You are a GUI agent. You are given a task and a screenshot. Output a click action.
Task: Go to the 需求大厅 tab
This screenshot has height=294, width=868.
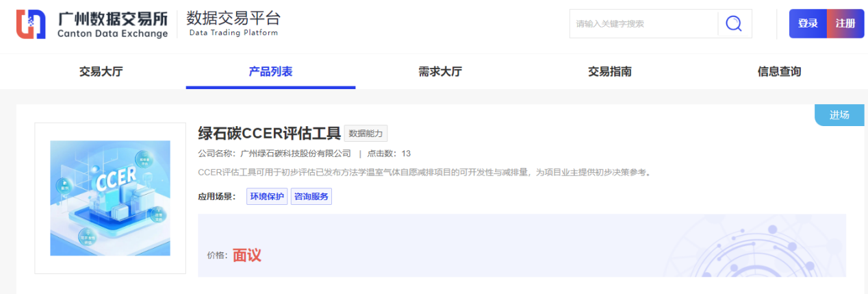coord(440,71)
